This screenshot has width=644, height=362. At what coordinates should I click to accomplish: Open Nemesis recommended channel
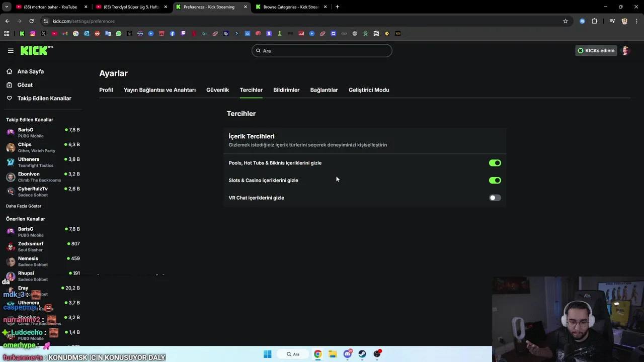pyautogui.click(x=43, y=261)
